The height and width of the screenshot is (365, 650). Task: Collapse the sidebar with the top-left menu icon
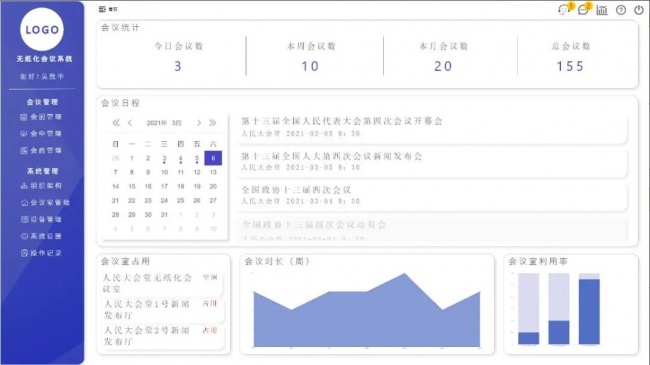tap(102, 9)
